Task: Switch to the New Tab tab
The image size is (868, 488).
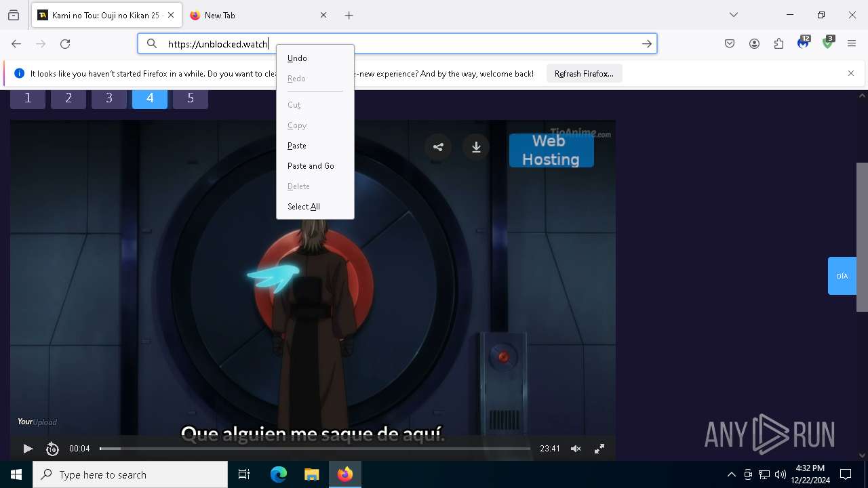Action: pyautogui.click(x=258, y=15)
